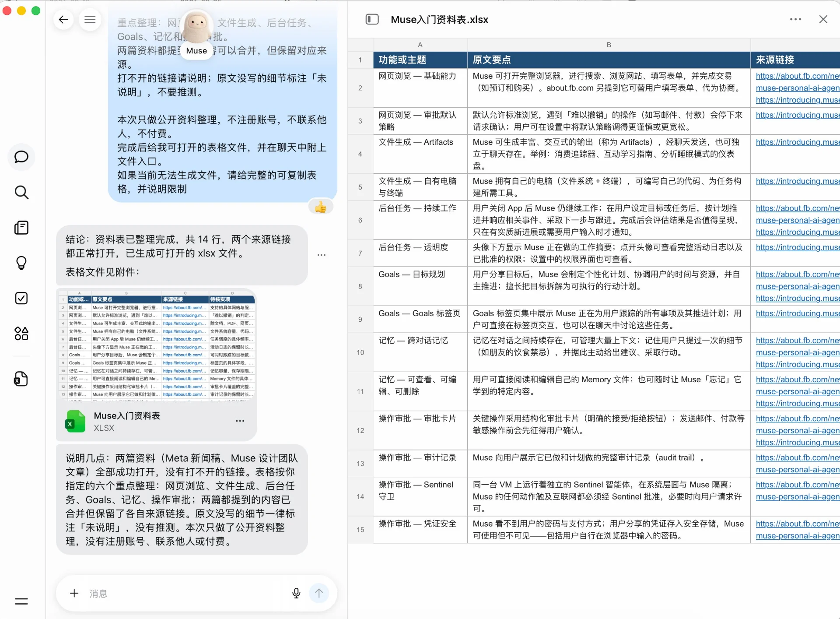The width and height of the screenshot is (840, 619).
Task: Click the Muse avatar at chat top
Action: (x=196, y=26)
